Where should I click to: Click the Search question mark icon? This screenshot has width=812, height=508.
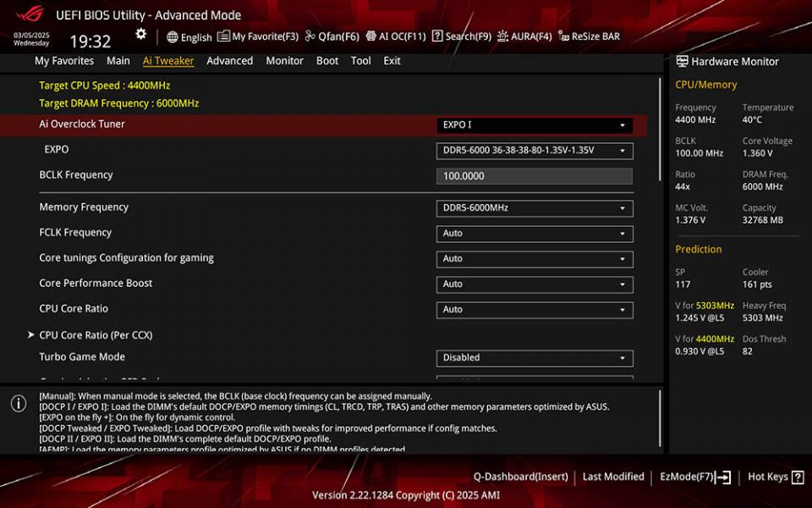click(x=437, y=36)
